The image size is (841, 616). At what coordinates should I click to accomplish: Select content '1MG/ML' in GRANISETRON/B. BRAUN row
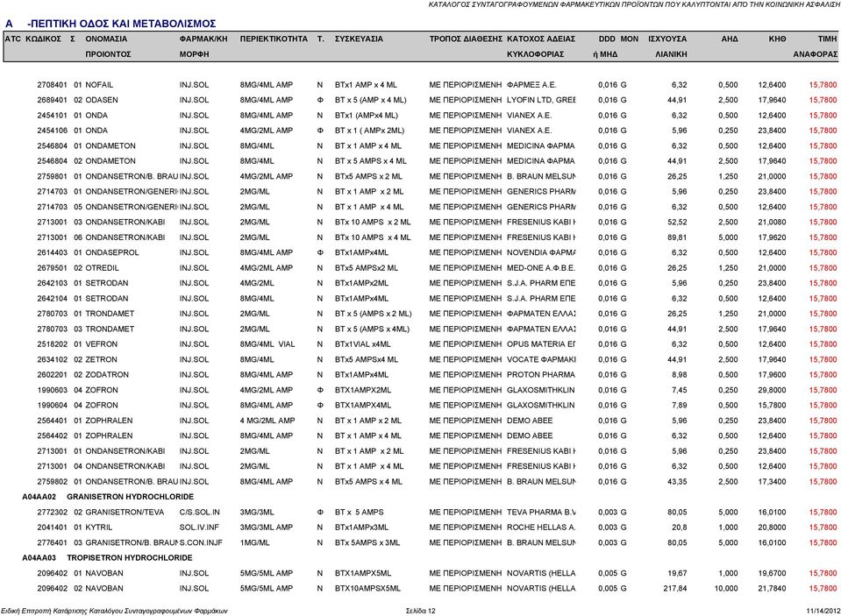(255, 543)
